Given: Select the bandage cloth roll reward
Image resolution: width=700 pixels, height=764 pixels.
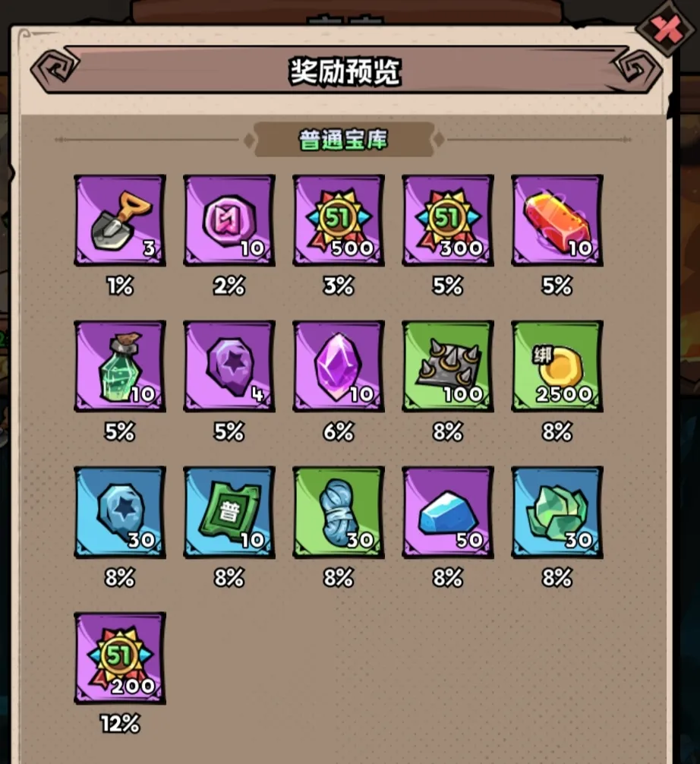Looking at the screenshot, I should tap(339, 512).
